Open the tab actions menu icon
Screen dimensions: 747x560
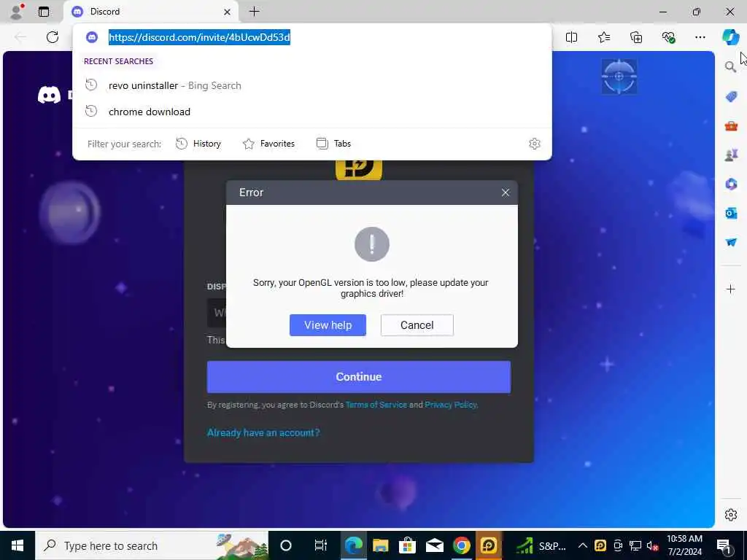[x=44, y=12]
